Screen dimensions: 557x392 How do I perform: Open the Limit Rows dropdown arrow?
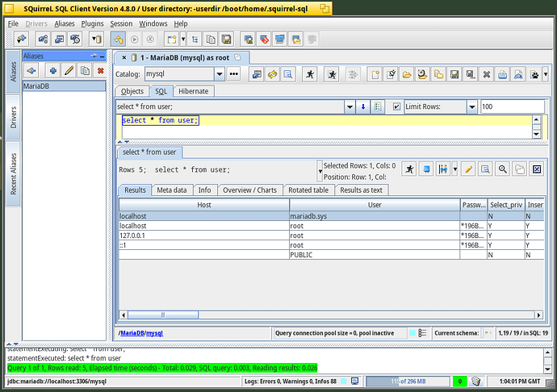pos(471,106)
